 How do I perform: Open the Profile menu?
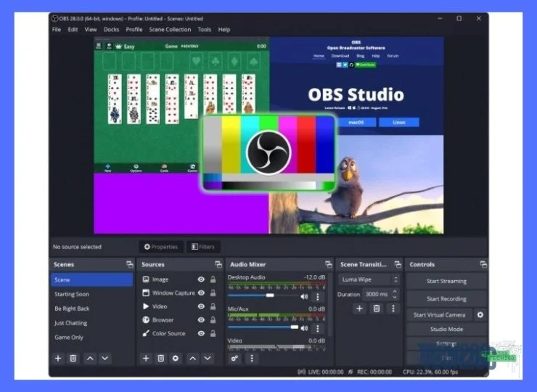pyautogui.click(x=134, y=30)
